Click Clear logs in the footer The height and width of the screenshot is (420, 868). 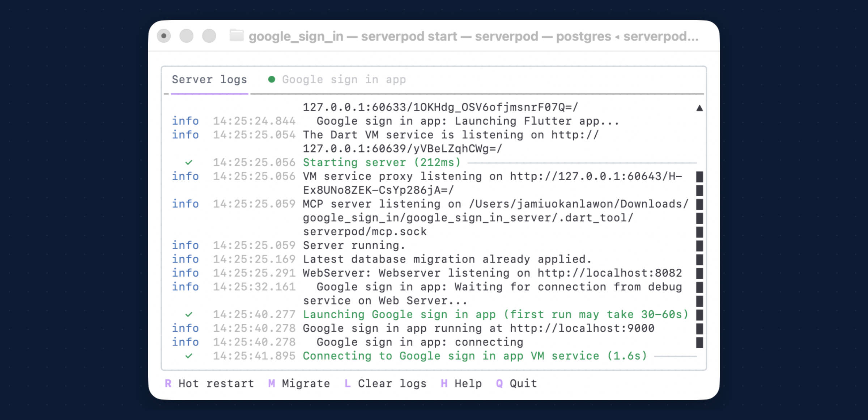[386, 383]
